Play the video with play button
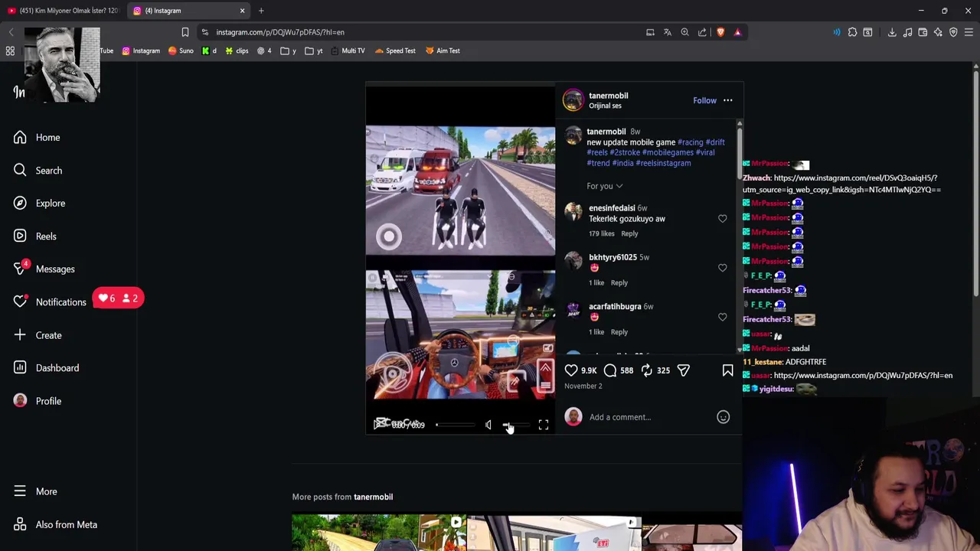980x551 pixels. [x=378, y=425]
